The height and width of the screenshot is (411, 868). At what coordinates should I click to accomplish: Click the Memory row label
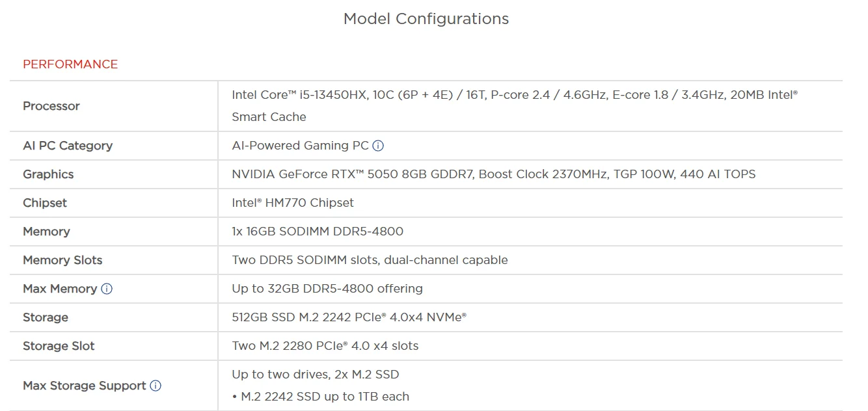46,232
